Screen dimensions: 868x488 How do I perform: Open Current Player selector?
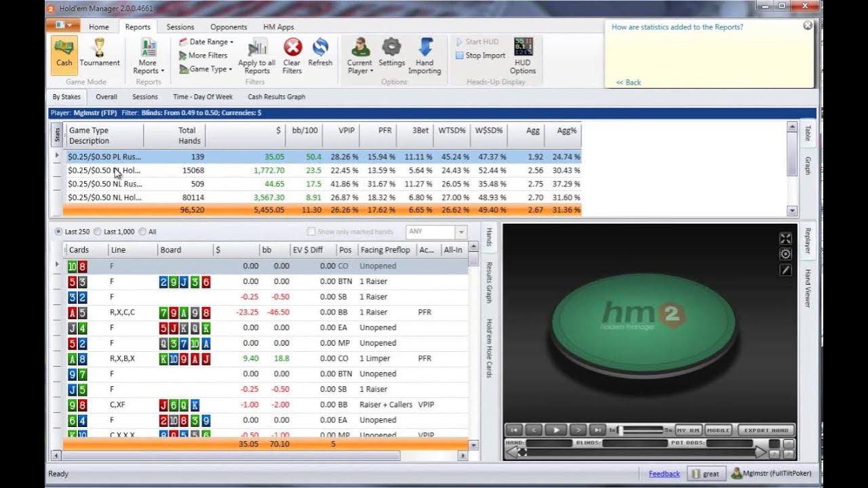pyautogui.click(x=359, y=57)
